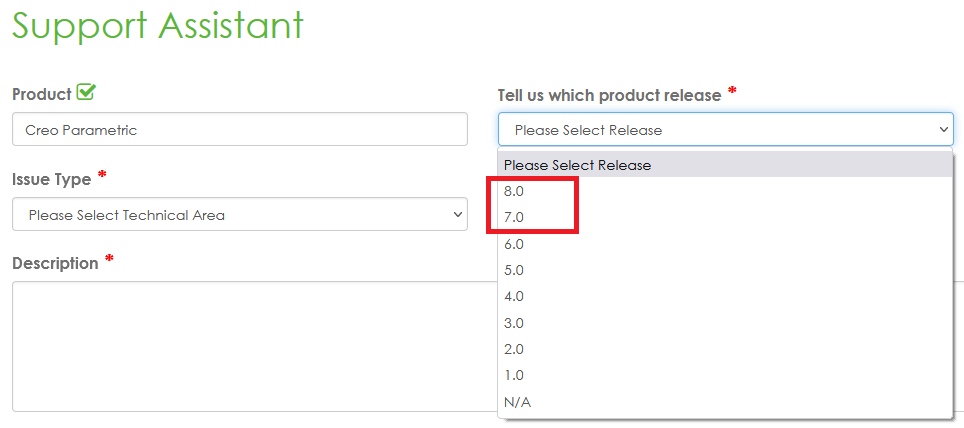This screenshot has height=428, width=964.
Task: Select release 8.0 from the list
Action: (515, 191)
